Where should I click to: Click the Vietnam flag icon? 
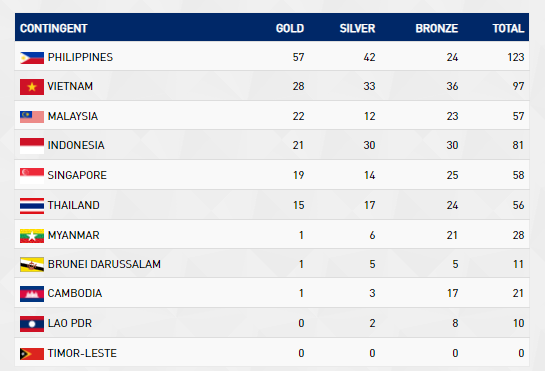[32, 87]
